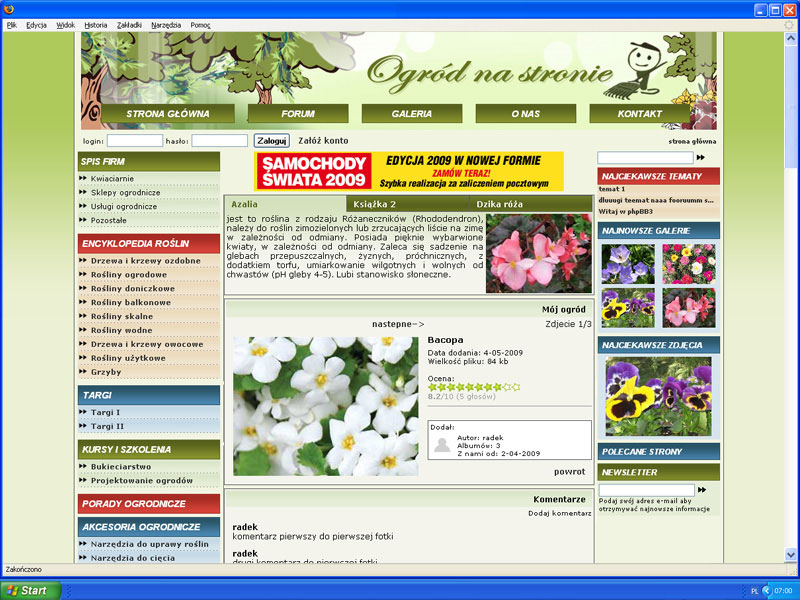Viewport: 800px width, 600px height.
Task: Click the Dodaj komentarz link
Action: 560,513
